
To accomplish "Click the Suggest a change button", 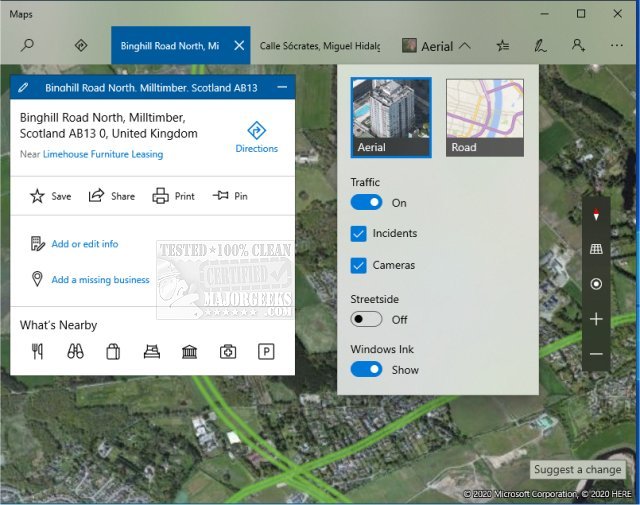I will pos(578,470).
